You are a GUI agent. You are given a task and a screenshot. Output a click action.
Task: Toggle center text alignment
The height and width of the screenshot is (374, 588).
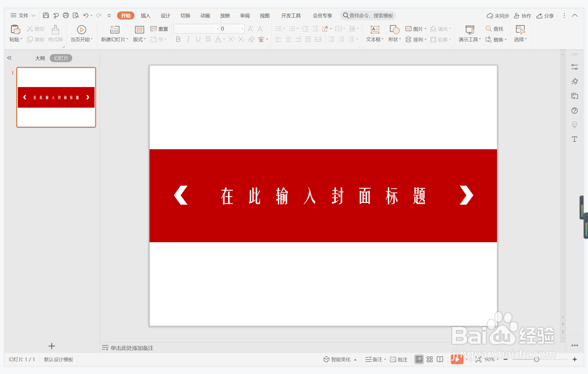click(x=288, y=39)
